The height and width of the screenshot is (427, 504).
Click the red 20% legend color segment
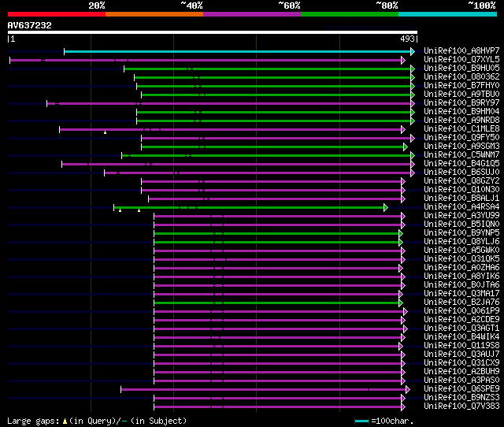coord(57,14)
